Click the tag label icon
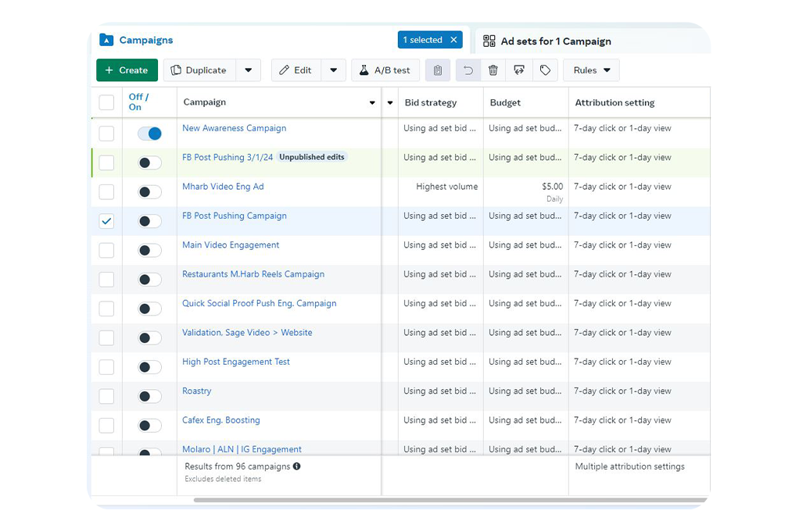Viewport: 799px width, 532px height. pos(545,70)
